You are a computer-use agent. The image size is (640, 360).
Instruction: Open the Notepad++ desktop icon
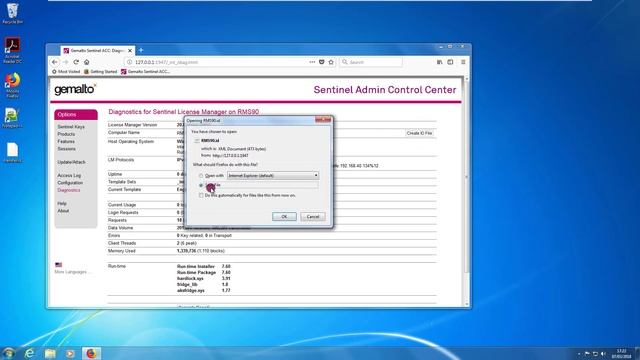click(x=12, y=118)
